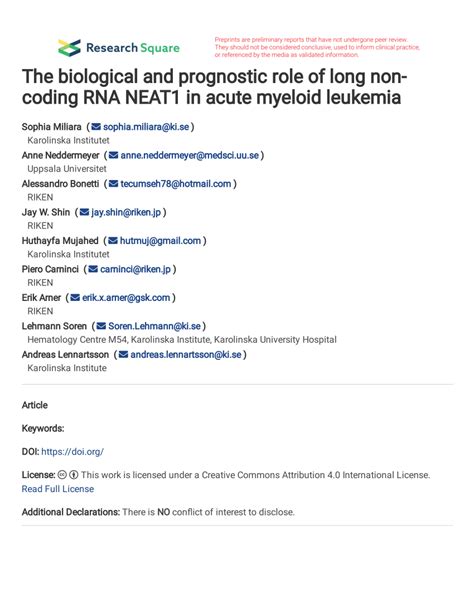Screen dimensions: 474x613
Task: Open anne.neddermeyer@medsci.uu.se email link
Action: pos(190,155)
